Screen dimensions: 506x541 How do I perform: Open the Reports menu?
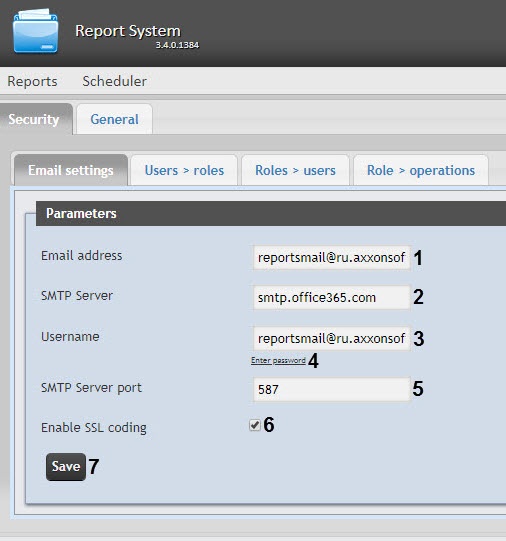32,81
